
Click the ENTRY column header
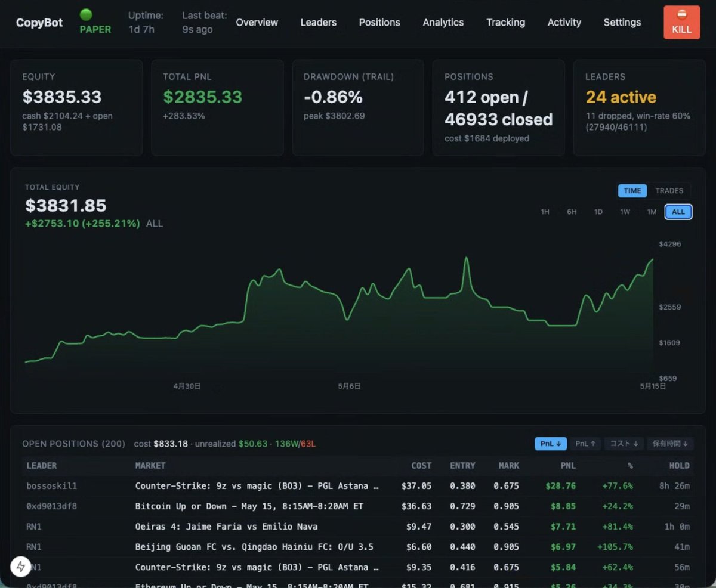[x=462, y=466]
